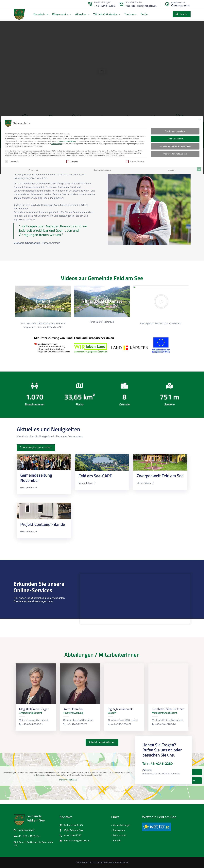
Task: Click the Land Kärnten logo
Action: (x=130, y=348)
